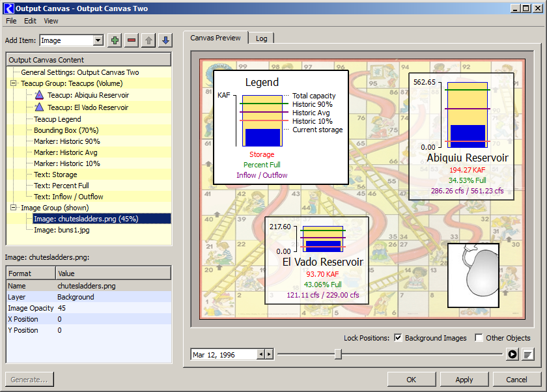Image resolution: width=547 pixels, height=392 pixels.
Task: Select Marker: Historic Avg item
Action: pos(66,152)
